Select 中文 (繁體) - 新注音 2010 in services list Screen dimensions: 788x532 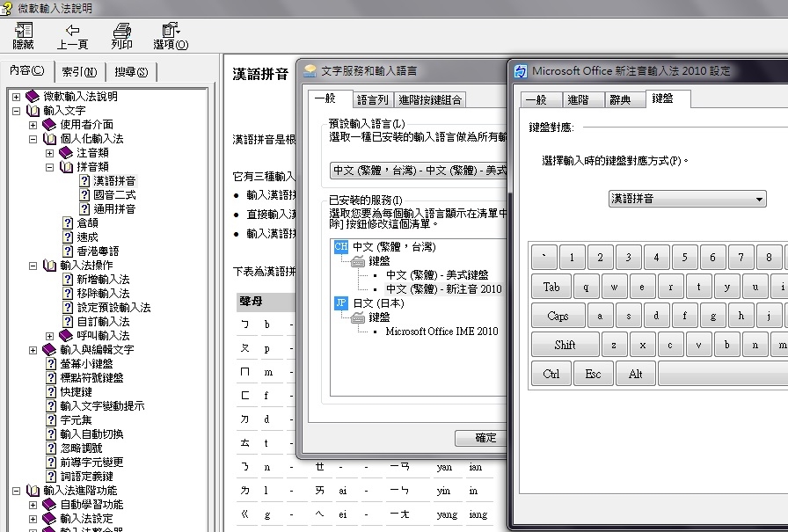click(x=444, y=289)
